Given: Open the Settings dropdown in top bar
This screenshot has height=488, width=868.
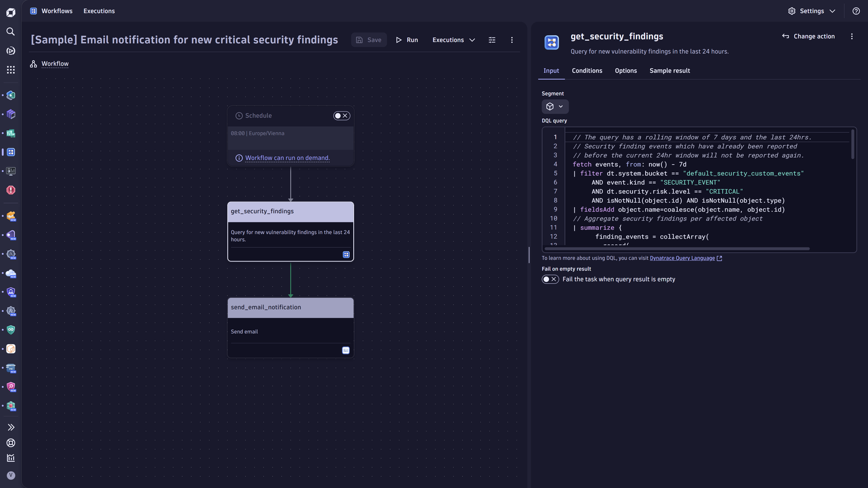Looking at the screenshot, I should (812, 11).
